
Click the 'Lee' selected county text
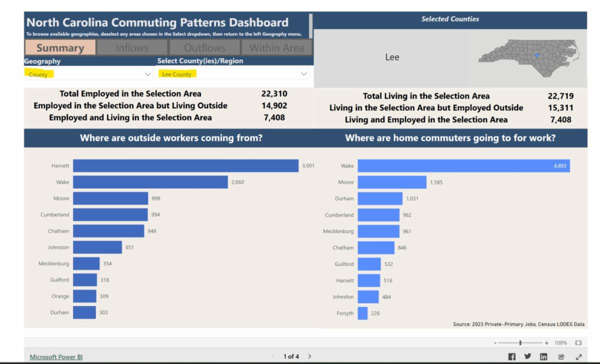392,57
